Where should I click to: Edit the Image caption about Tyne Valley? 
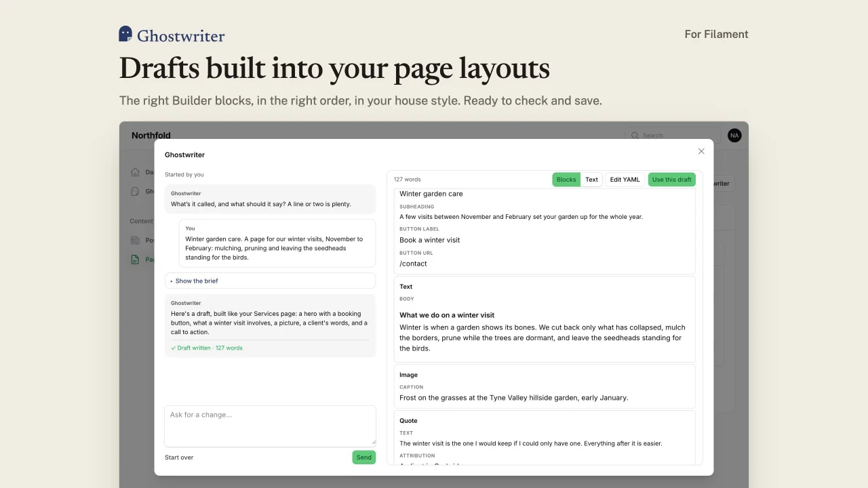pyautogui.click(x=514, y=398)
